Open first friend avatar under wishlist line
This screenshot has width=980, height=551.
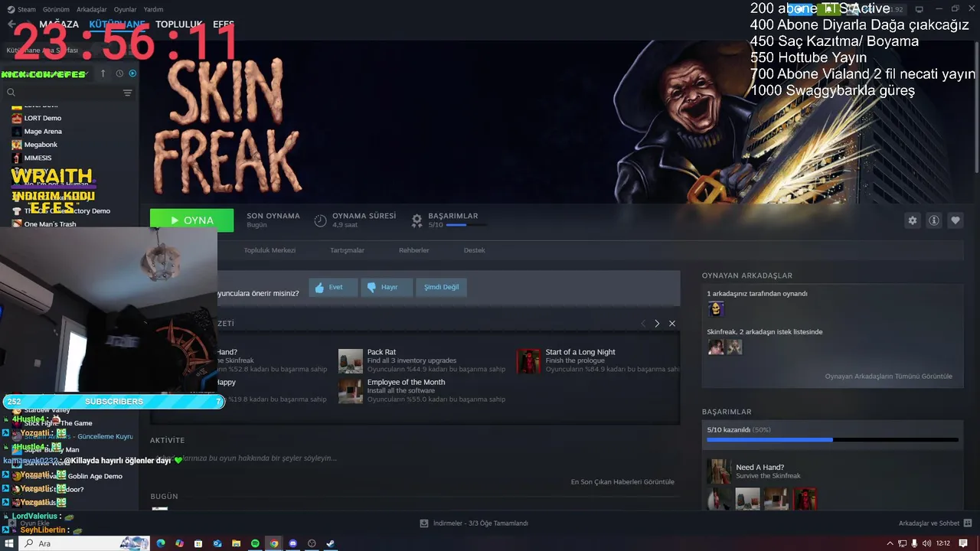point(716,347)
